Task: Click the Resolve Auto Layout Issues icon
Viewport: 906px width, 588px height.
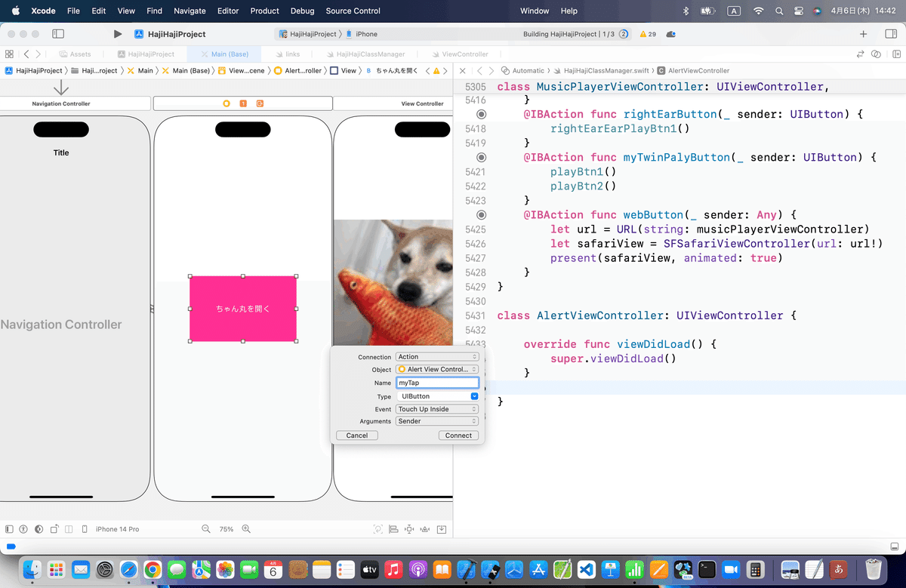Action: click(425, 529)
